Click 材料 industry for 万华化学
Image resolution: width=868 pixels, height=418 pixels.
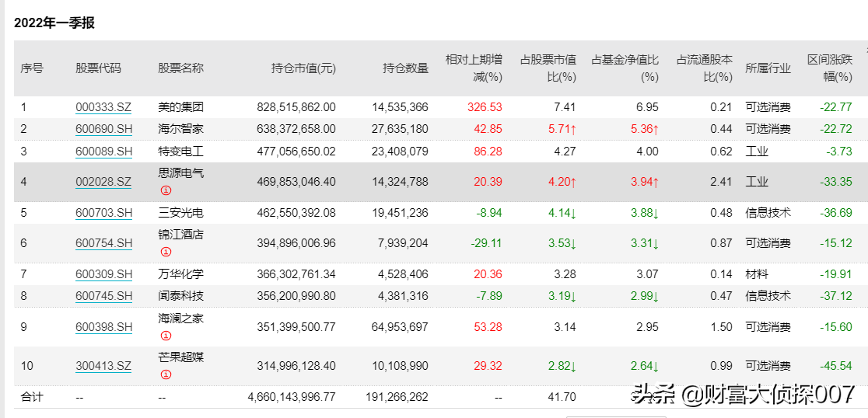(x=757, y=274)
